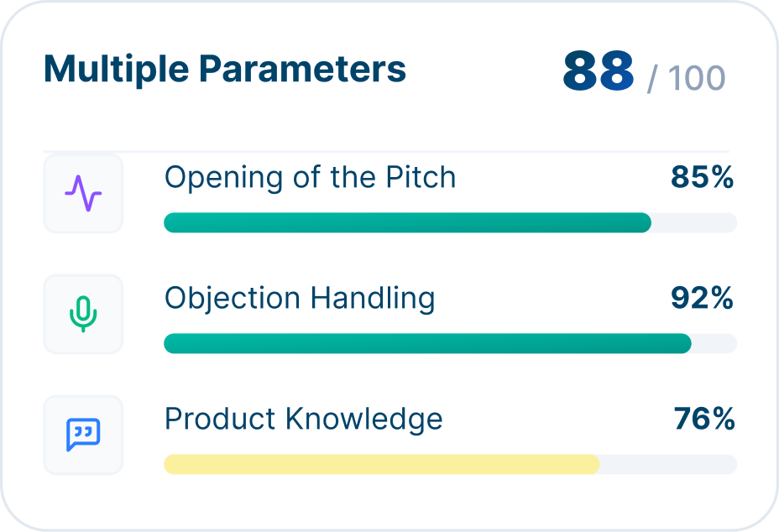Click the blue quote chat bubble icon
The image size is (779, 532).
pyautogui.click(x=83, y=435)
